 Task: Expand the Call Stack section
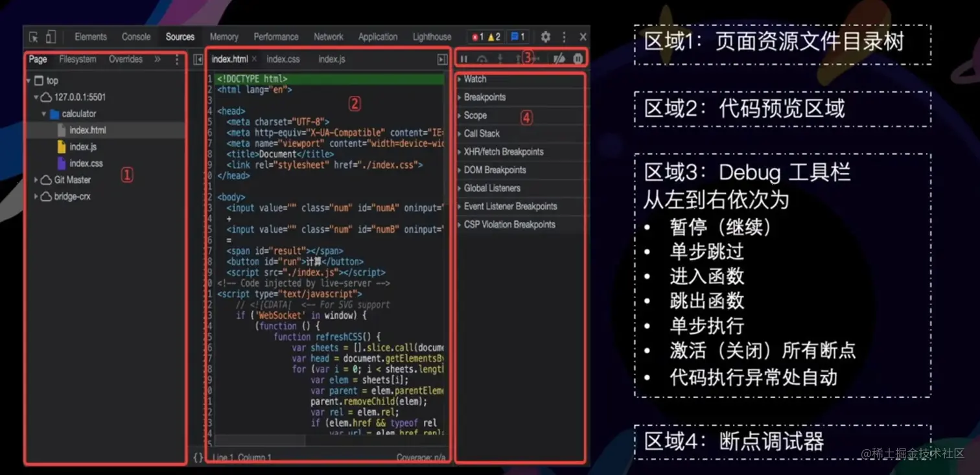[x=459, y=133]
